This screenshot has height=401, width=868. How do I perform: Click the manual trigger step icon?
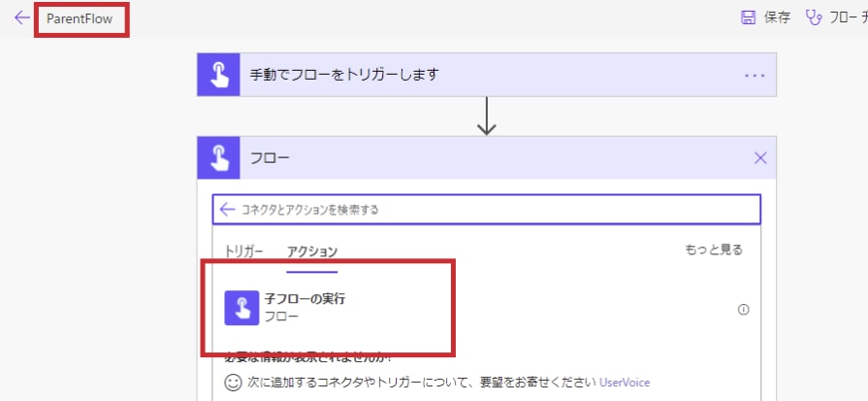[x=218, y=75]
